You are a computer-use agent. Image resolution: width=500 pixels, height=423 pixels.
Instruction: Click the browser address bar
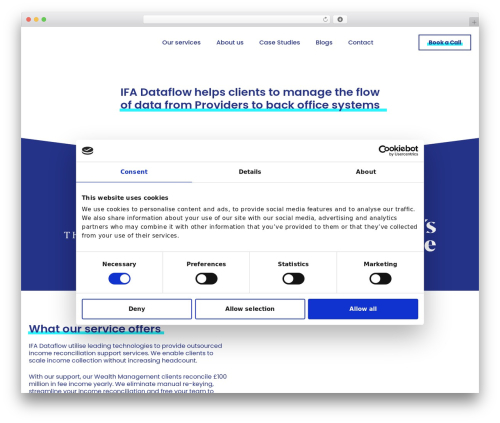tap(237, 19)
